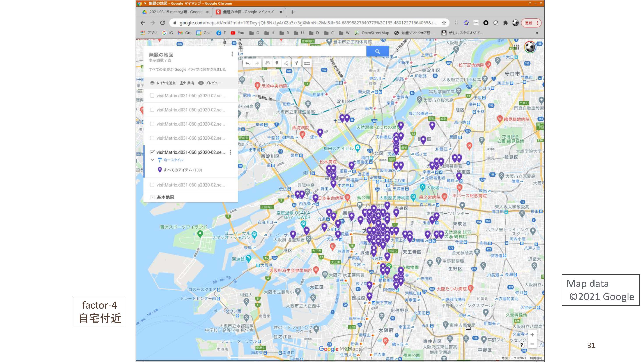Click the Chrome address bar URL
This screenshot has width=644, height=362.
pos(308,23)
